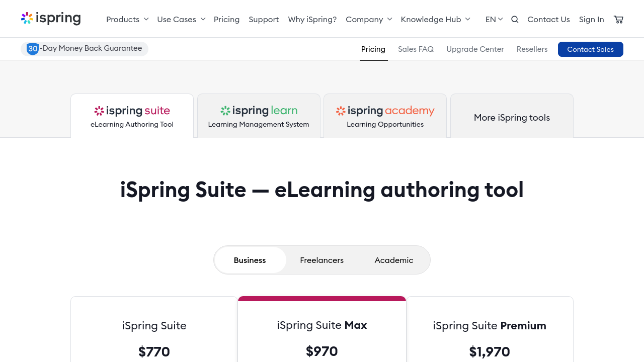The width and height of the screenshot is (644, 362).
Task: Click the 30-day guarantee shield badge
Action: point(33,49)
